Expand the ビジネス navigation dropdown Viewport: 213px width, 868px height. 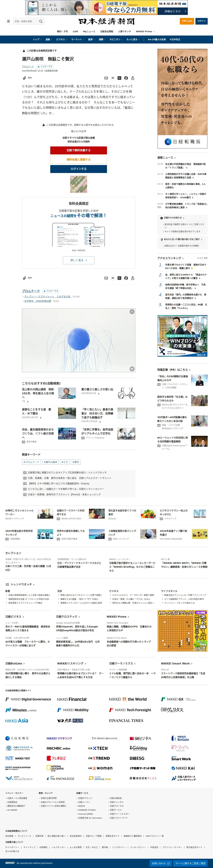click(x=62, y=39)
